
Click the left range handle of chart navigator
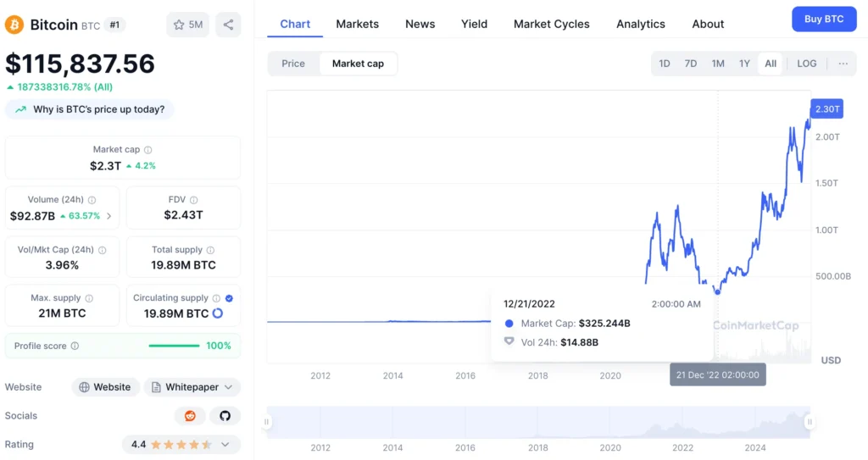pos(266,422)
